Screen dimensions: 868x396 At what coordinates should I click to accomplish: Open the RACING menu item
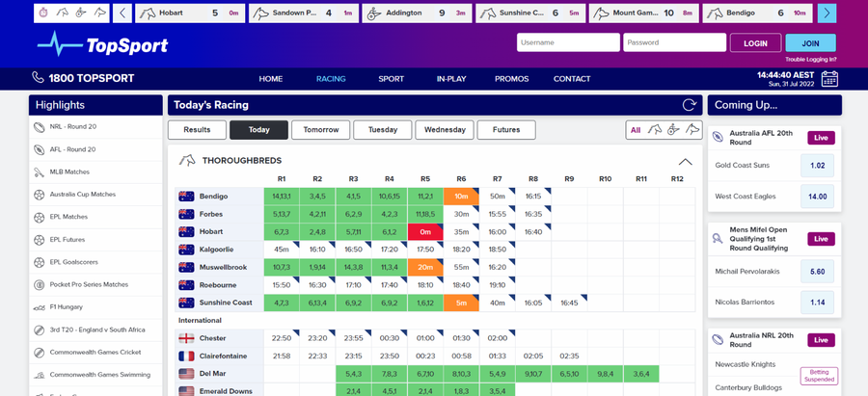(x=331, y=79)
